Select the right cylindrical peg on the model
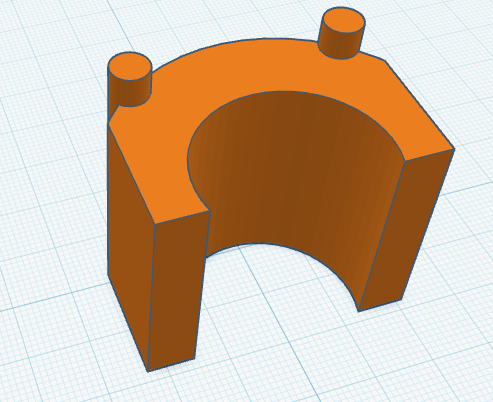This screenshot has width=493, height=402. pos(342,33)
